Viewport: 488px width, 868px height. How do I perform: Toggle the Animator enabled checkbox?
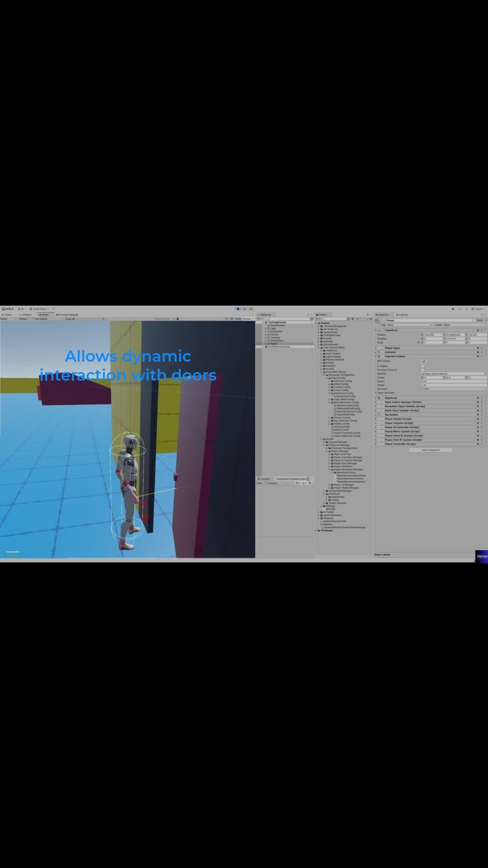[x=382, y=352]
